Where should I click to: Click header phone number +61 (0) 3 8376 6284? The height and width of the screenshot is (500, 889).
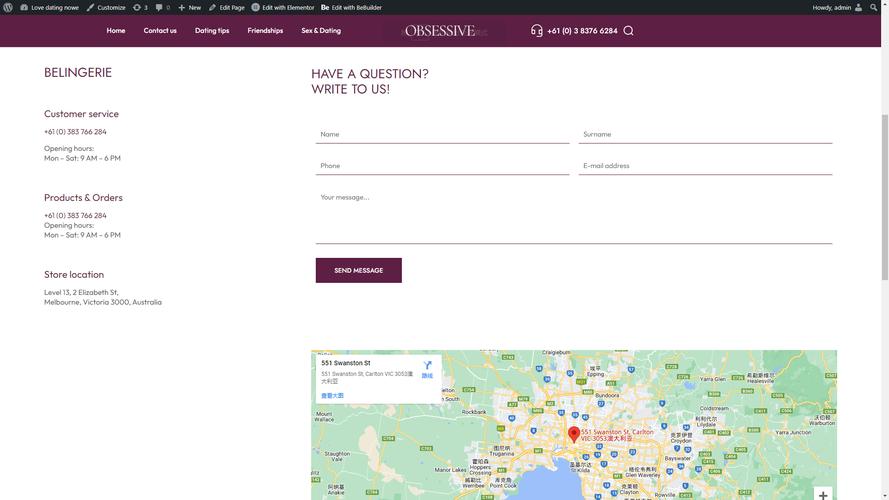point(582,31)
